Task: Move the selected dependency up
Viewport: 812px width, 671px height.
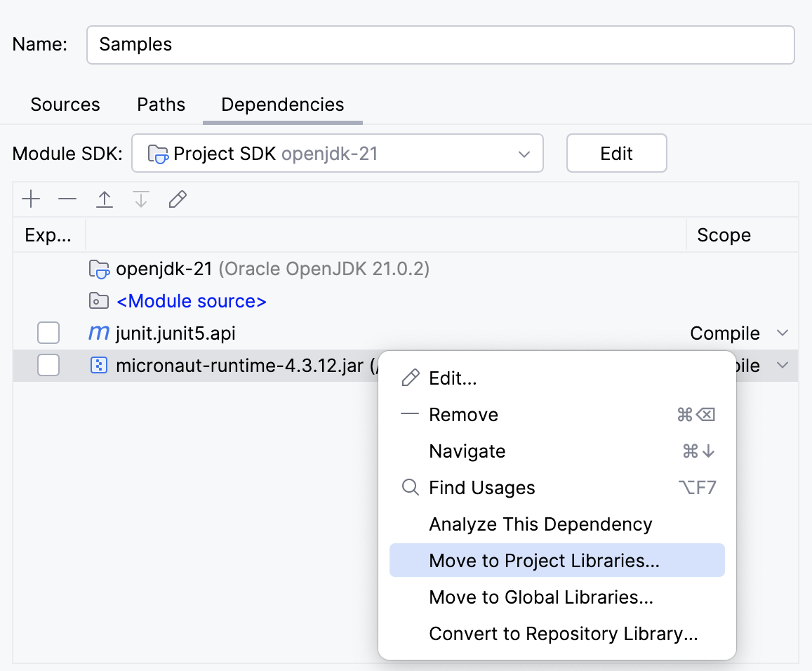Action: (x=104, y=199)
